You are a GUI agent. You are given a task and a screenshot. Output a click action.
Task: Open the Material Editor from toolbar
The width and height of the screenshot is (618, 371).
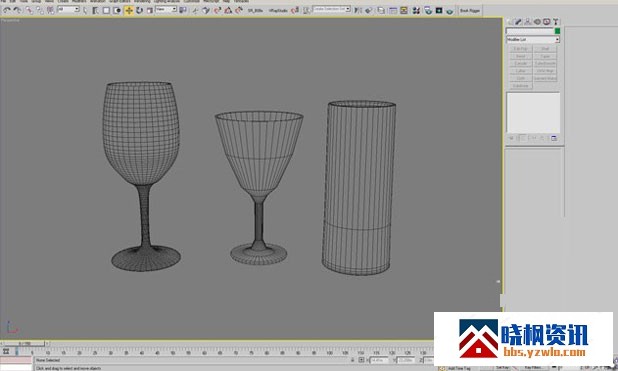click(x=416, y=11)
